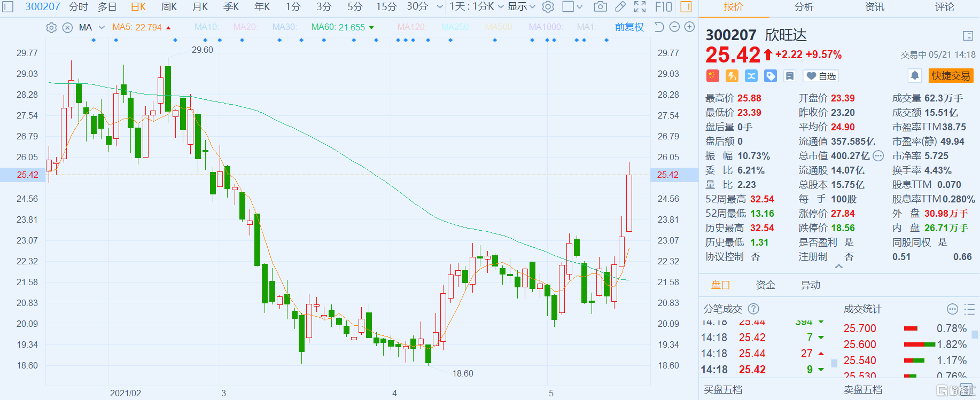Open the layout square dropdown
The height and width of the screenshot is (400, 980).
tap(572, 7)
